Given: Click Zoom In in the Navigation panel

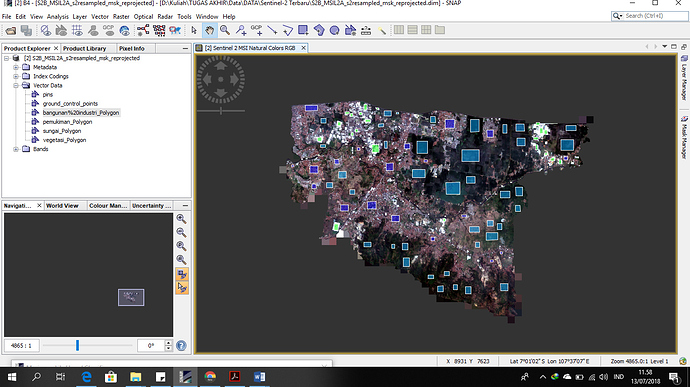Looking at the screenshot, I should coord(181,219).
